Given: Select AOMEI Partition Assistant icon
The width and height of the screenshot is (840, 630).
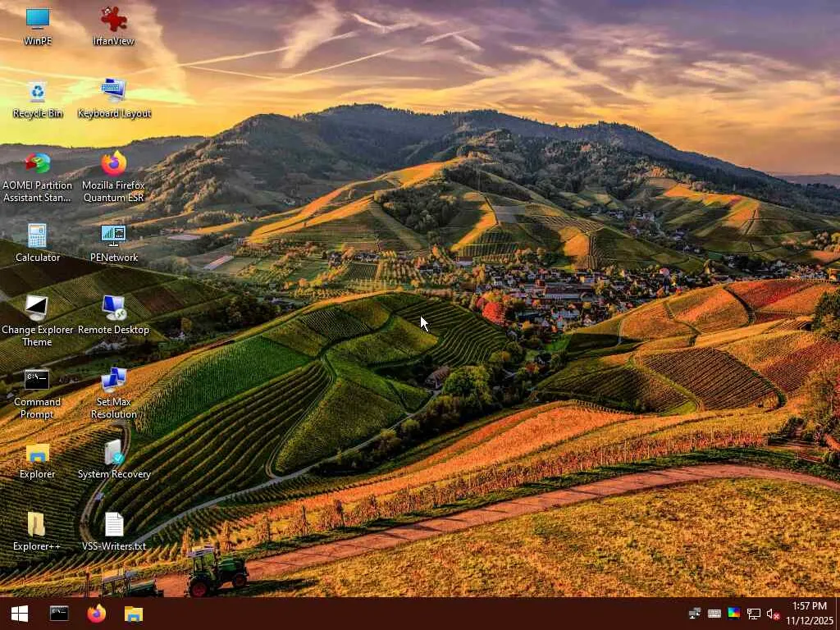Looking at the screenshot, I should coord(38,178).
